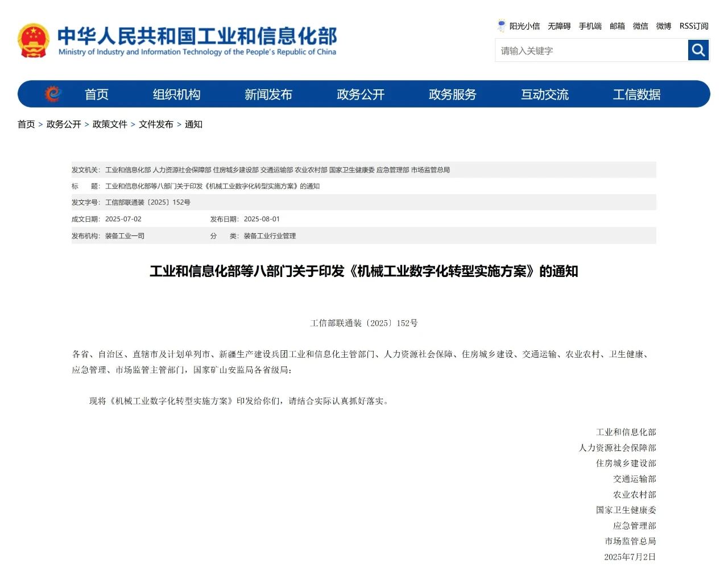The image size is (728, 571).
Task: Click the 发文字号 value 工信部联通装〔2025〕152号 in the table
Action: click(148, 202)
